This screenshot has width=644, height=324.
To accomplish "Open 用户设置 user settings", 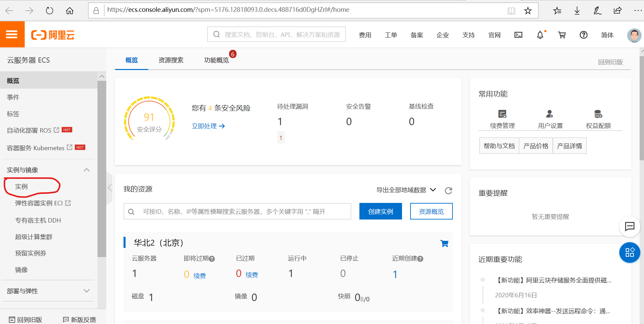I will coord(550,119).
